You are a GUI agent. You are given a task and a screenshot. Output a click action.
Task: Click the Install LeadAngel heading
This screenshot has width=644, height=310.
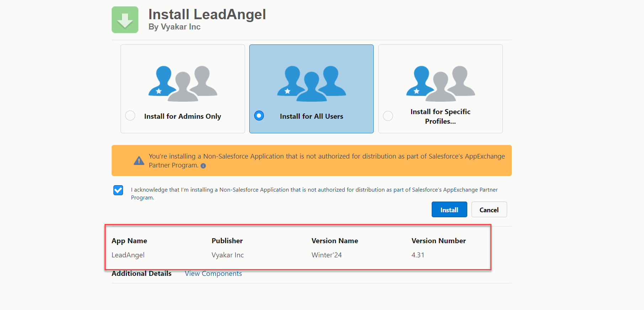coord(207,15)
